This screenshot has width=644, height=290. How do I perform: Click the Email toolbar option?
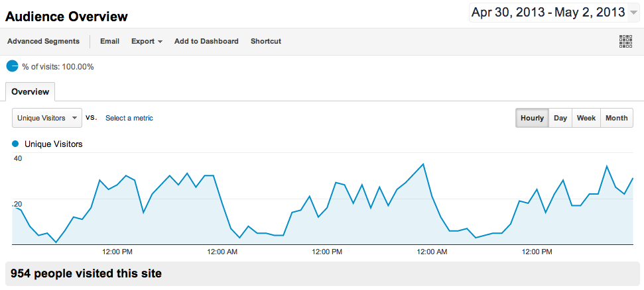pyautogui.click(x=109, y=42)
